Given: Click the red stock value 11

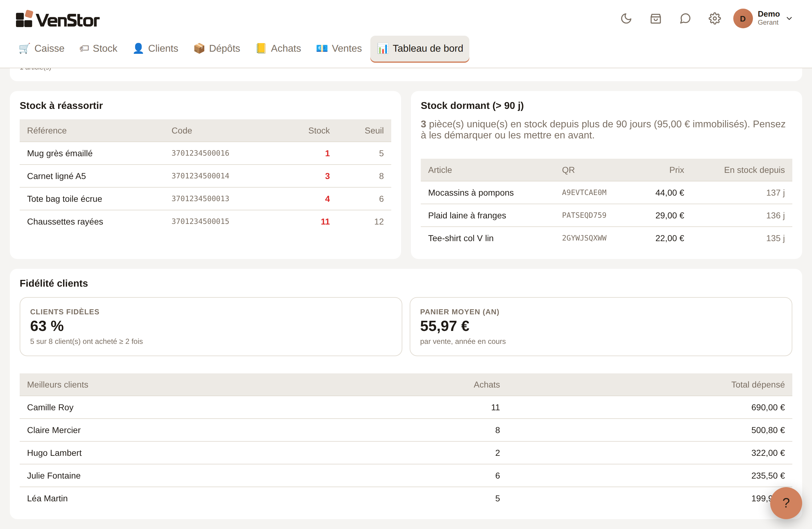Looking at the screenshot, I should click(325, 222).
